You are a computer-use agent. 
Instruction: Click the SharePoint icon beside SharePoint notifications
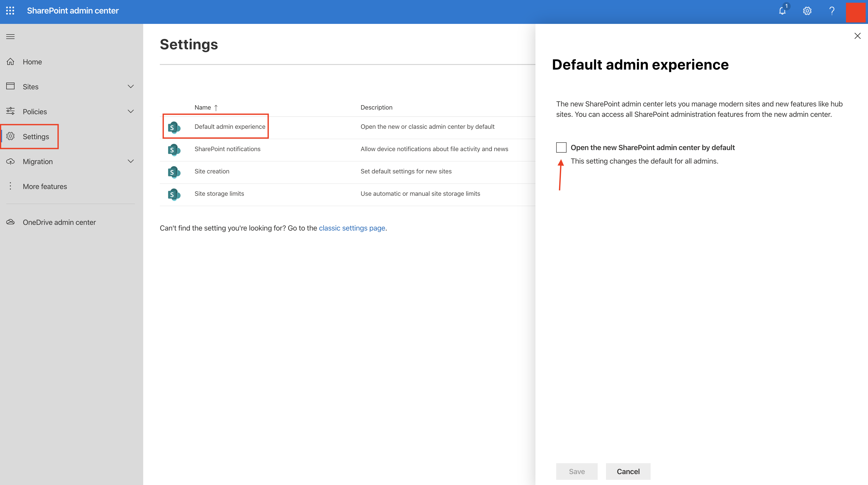point(174,150)
